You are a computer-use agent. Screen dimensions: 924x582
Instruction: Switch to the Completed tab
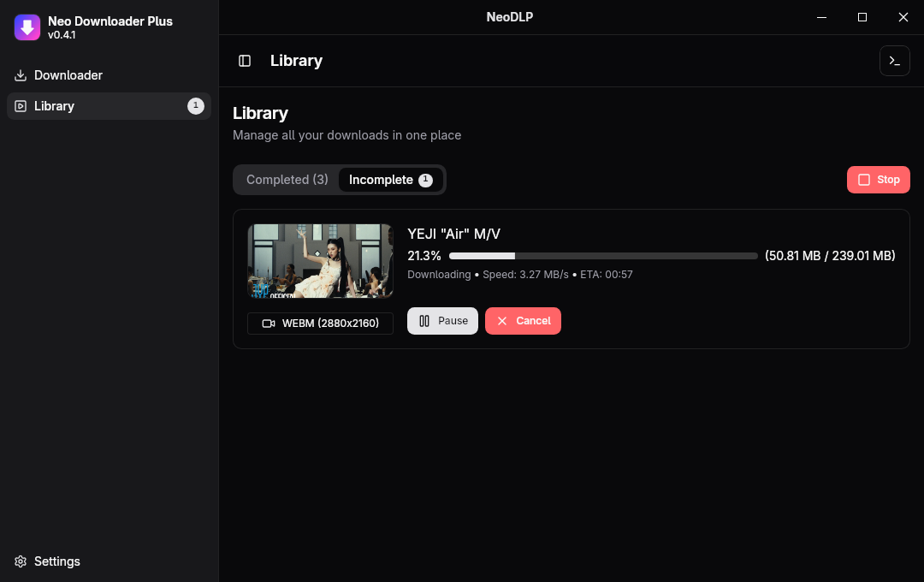click(x=287, y=179)
